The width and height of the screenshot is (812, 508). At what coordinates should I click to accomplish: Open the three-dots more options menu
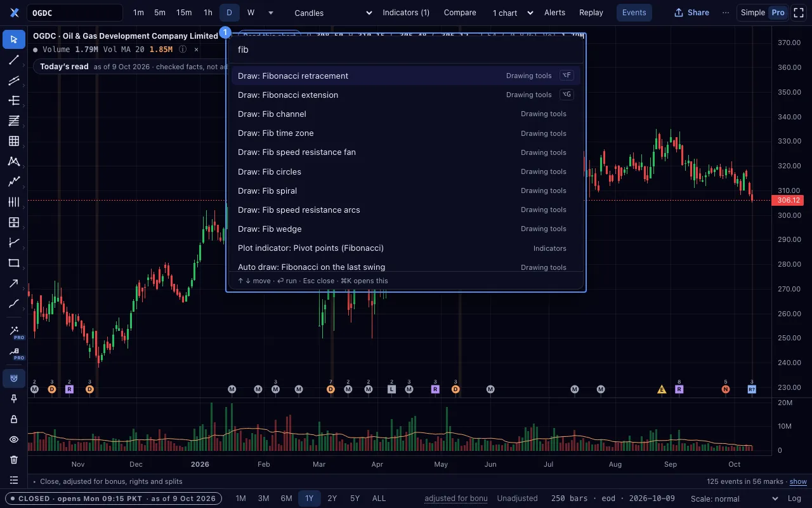point(726,13)
